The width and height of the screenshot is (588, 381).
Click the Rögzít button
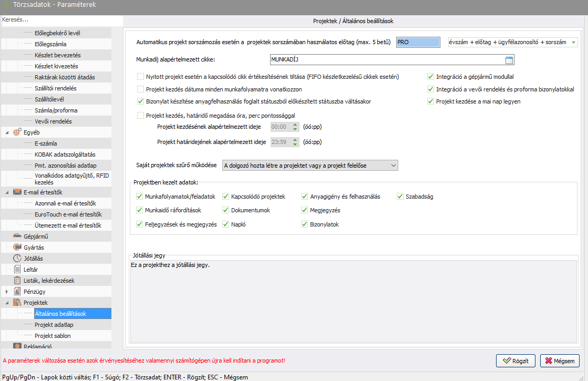coord(515,361)
